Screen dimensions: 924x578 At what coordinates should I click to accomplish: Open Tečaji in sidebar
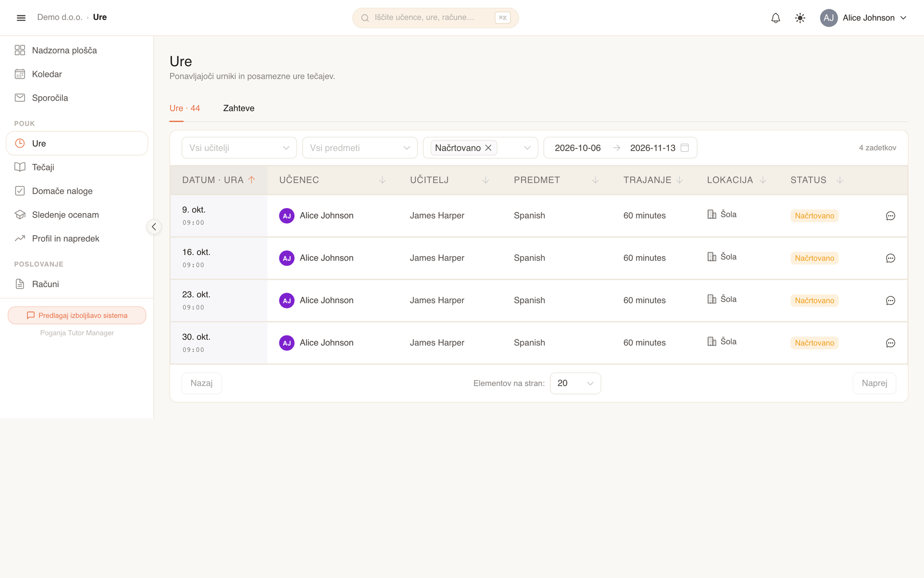pyautogui.click(x=77, y=167)
